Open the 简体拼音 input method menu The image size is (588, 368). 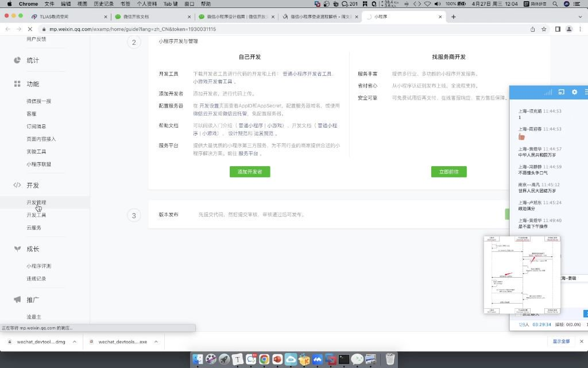[535, 4]
